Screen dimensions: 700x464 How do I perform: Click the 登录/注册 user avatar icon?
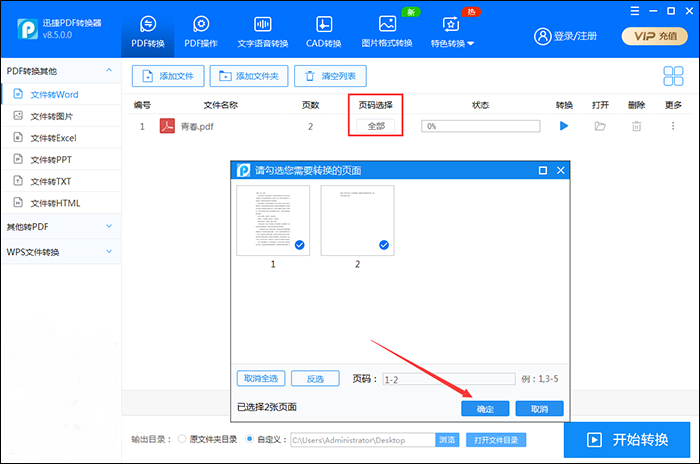[x=542, y=36]
